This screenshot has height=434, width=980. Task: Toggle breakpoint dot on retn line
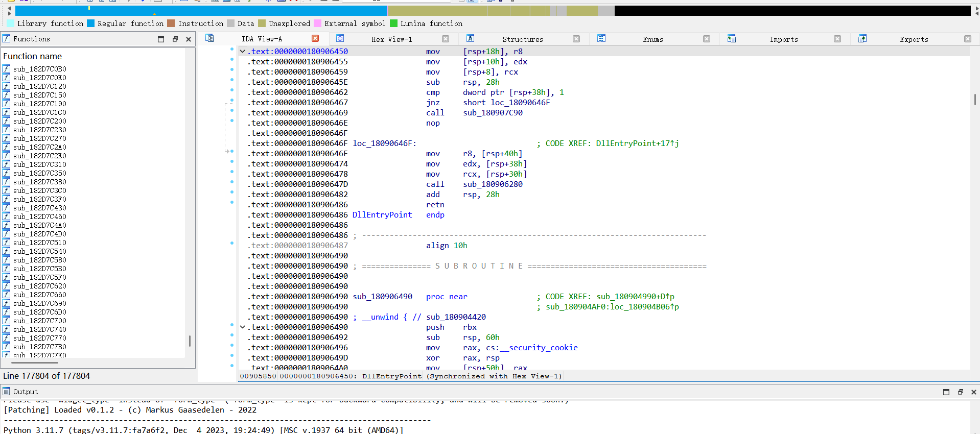(232, 203)
